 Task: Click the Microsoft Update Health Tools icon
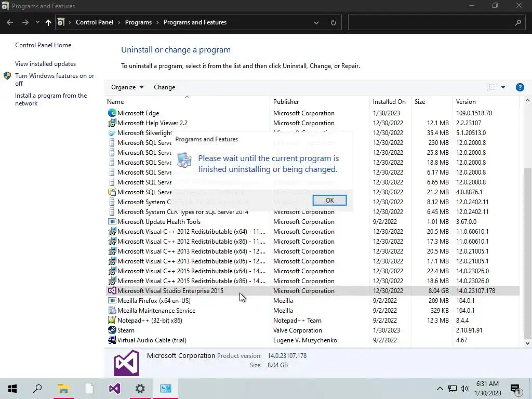112,221
